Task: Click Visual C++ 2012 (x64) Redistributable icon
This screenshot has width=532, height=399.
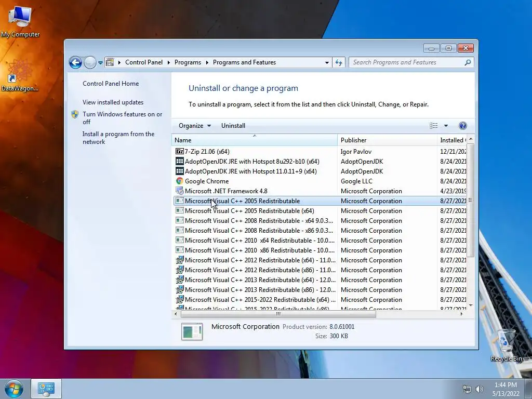Action: (x=179, y=260)
